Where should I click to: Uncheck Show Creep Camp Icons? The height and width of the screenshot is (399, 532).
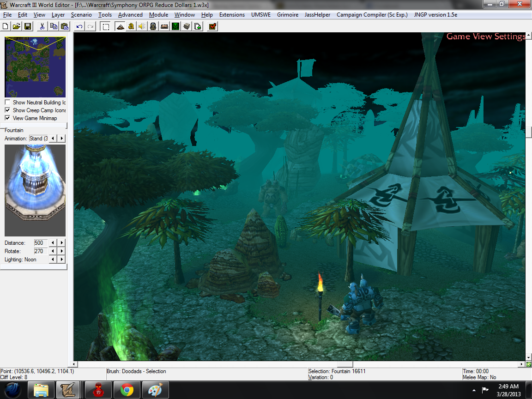pos(7,110)
